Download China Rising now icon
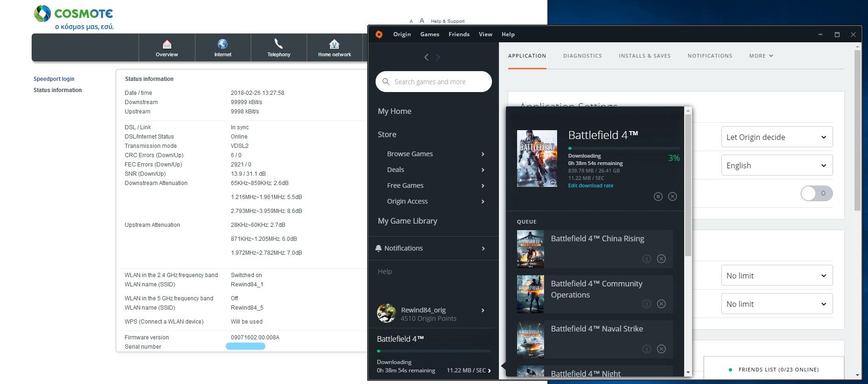 pyautogui.click(x=646, y=259)
